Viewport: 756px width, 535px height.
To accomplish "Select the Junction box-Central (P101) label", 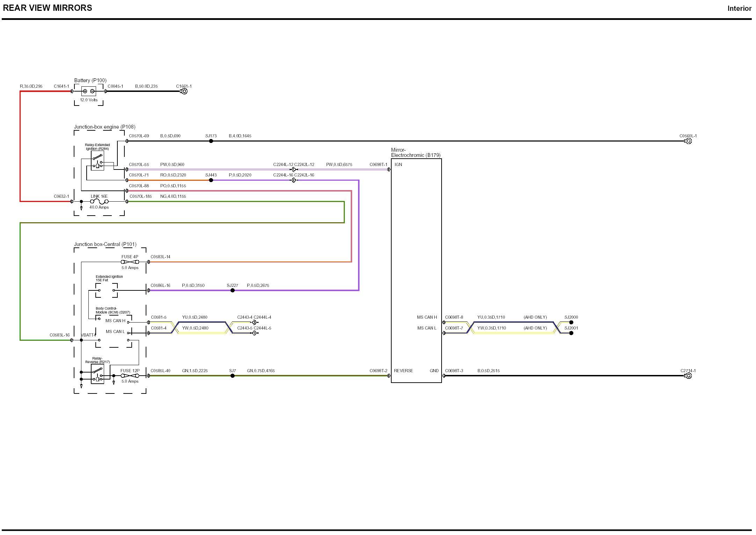I will [x=105, y=244].
